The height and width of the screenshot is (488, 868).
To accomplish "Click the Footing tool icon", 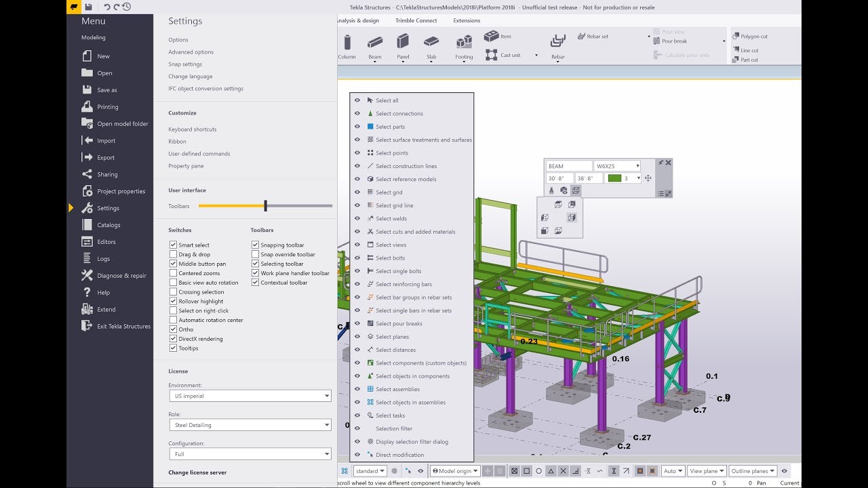I will (x=464, y=42).
